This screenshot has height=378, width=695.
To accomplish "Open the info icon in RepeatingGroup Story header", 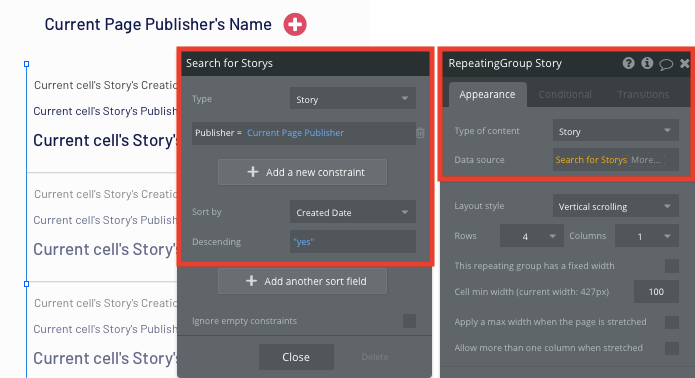I will click(x=647, y=63).
